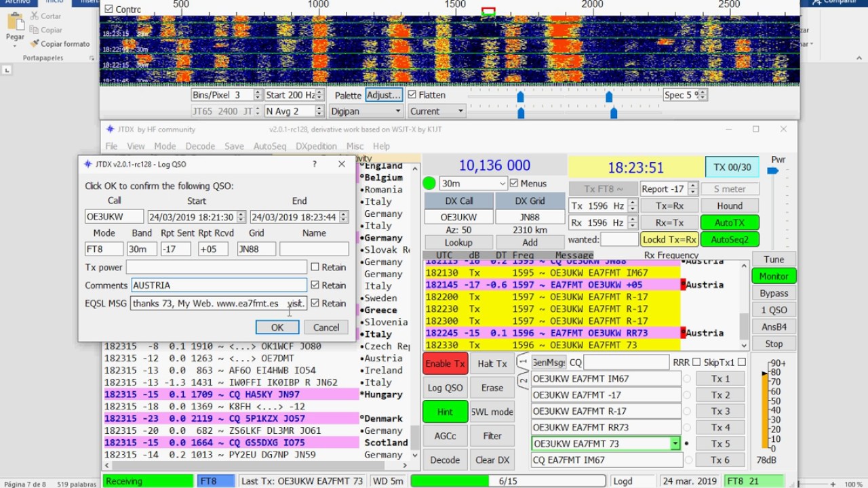The width and height of the screenshot is (868, 488).
Task: Click the Copiar icon in Word ribbon
Action: pos(34,30)
